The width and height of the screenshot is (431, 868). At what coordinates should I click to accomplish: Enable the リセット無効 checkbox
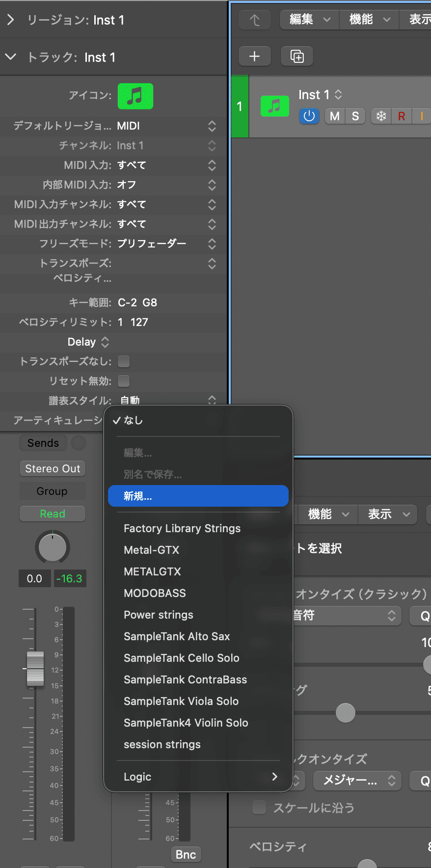coord(124,381)
